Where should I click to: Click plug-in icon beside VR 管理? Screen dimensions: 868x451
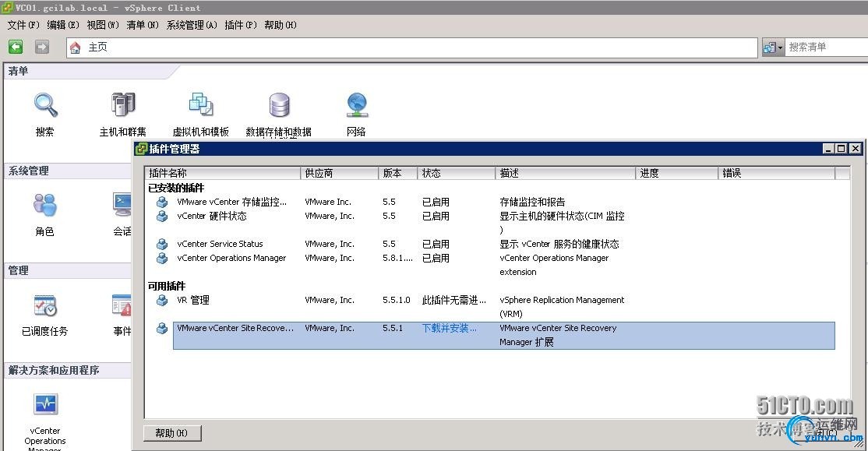pos(162,300)
